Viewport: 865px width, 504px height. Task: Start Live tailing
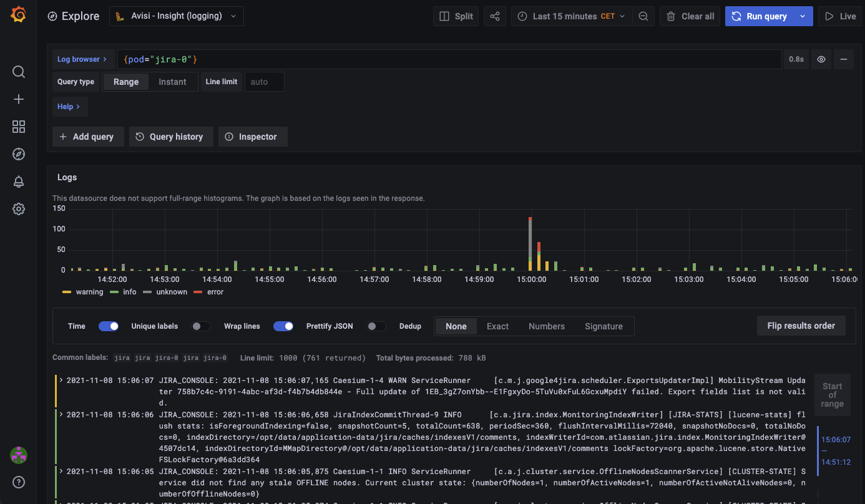841,16
